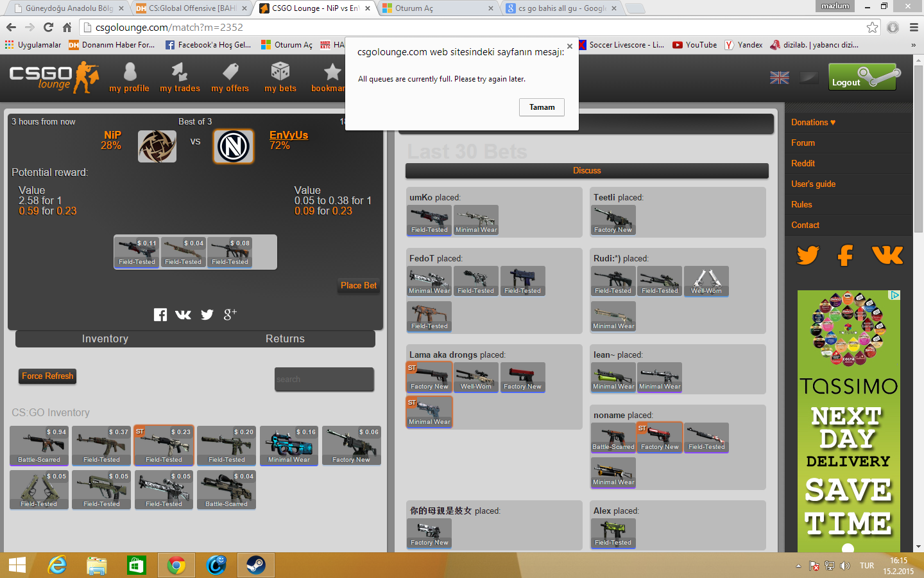This screenshot has width=924, height=578.
Task: Open the orange VK sidebar icon
Action: point(887,256)
